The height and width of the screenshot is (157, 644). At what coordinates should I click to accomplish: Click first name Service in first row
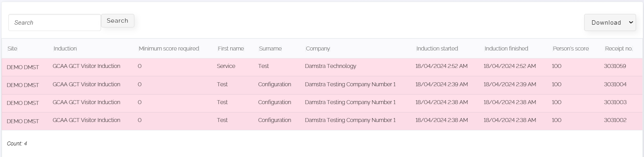point(226,66)
